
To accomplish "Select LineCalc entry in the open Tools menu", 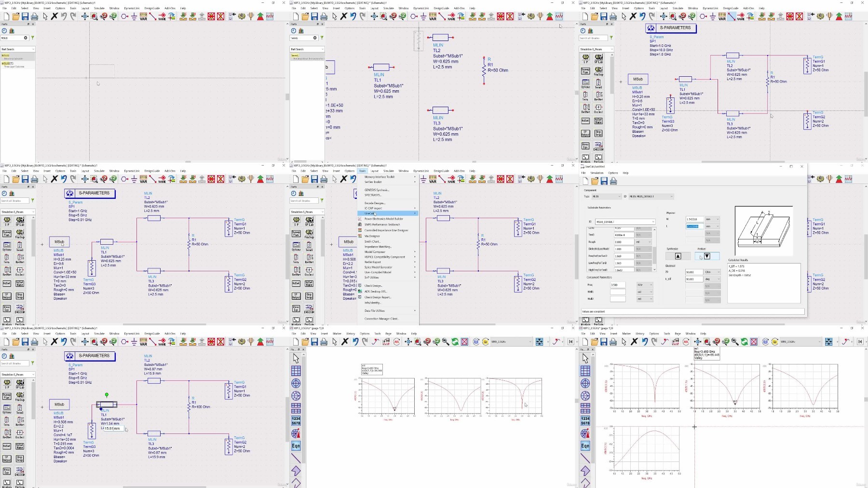I will pyautogui.click(x=388, y=213).
